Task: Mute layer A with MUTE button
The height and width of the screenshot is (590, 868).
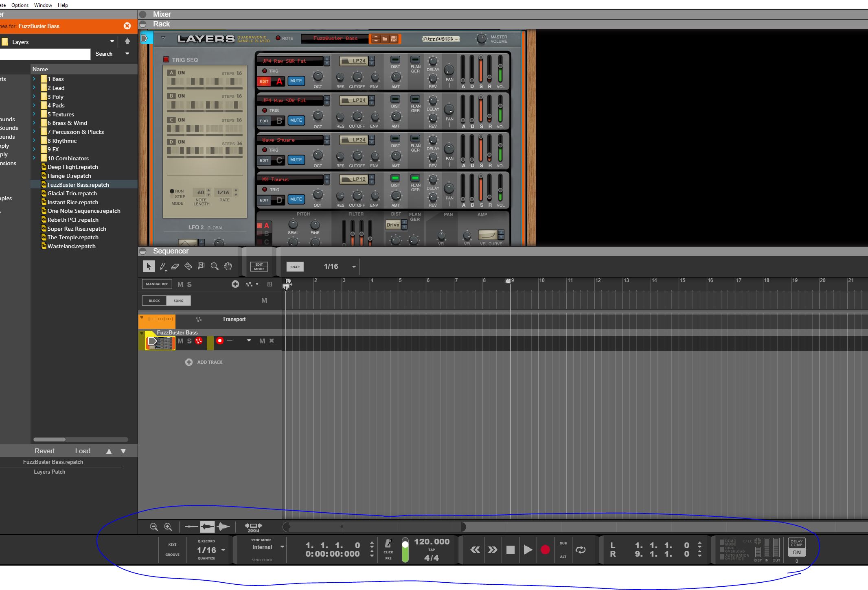Action: [x=296, y=81]
